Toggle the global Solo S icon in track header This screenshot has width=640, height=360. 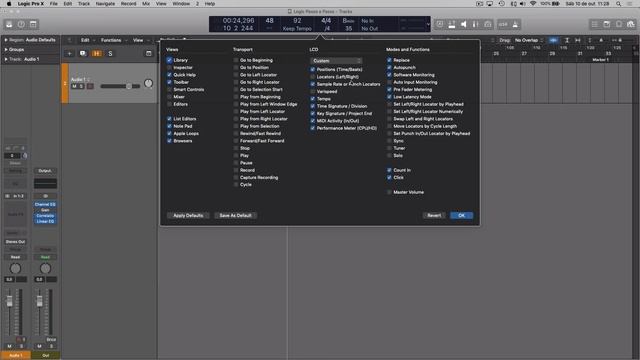pyautogui.click(x=110, y=53)
